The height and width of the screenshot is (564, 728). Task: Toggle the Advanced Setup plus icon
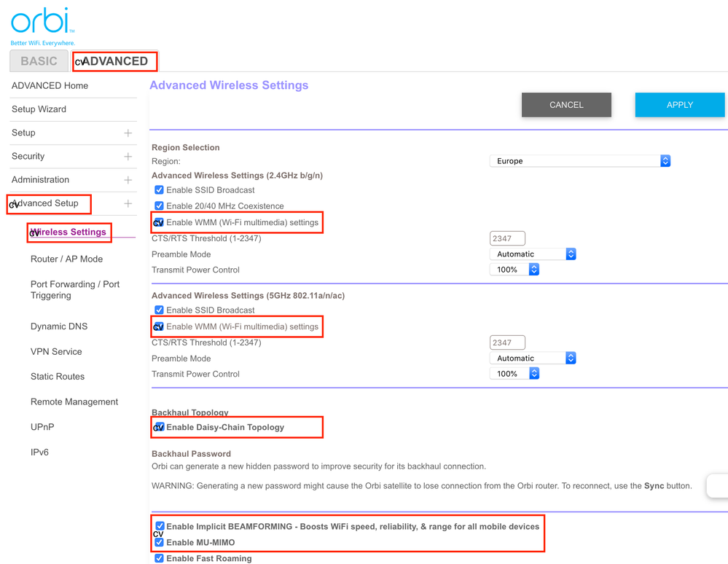(128, 204)
